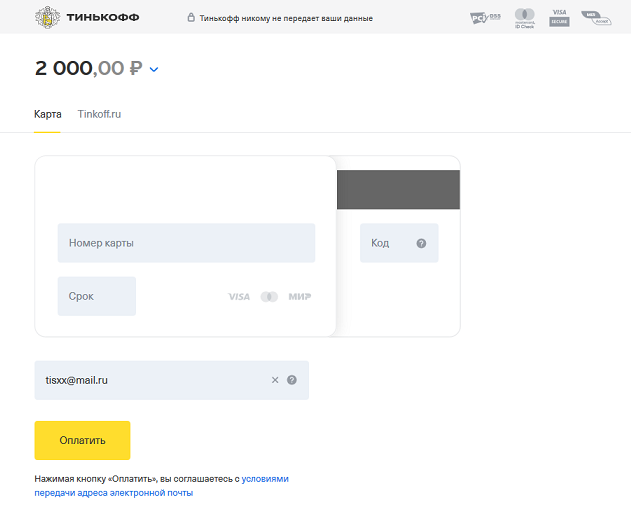
Task: Click the Mastercard ID Check badge
Action: click(525, 19)
